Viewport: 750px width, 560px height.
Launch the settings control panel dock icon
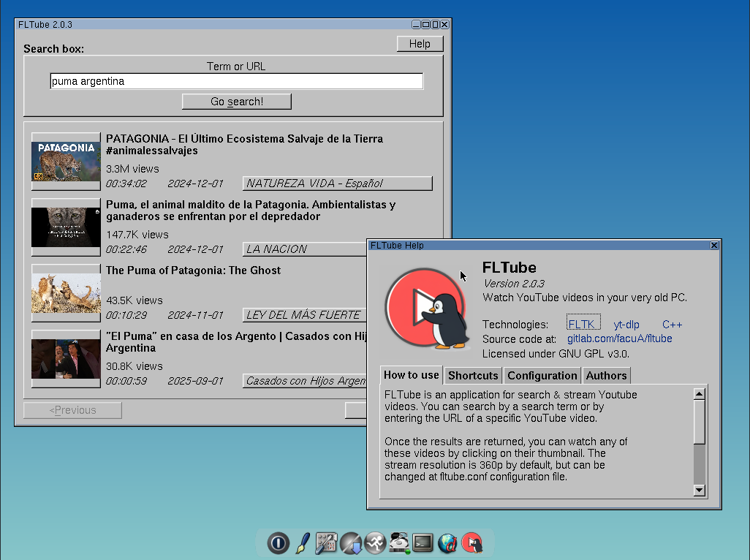click(326, 543)
